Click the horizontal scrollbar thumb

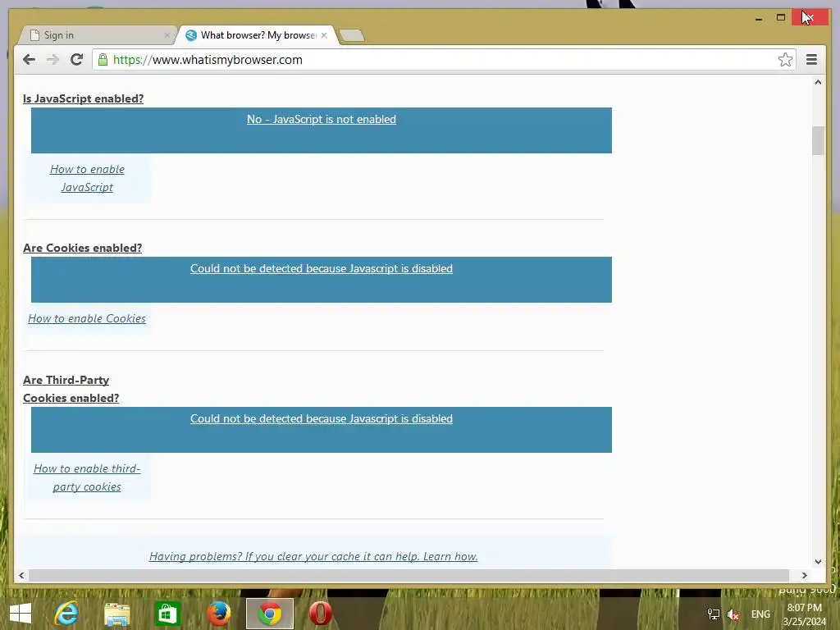409,575
